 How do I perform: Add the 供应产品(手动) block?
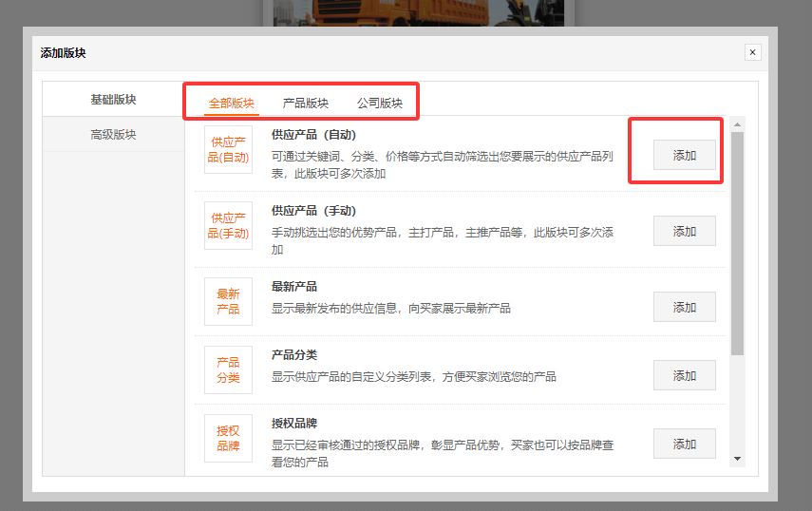pyautogui.click(x=684, y=231)
